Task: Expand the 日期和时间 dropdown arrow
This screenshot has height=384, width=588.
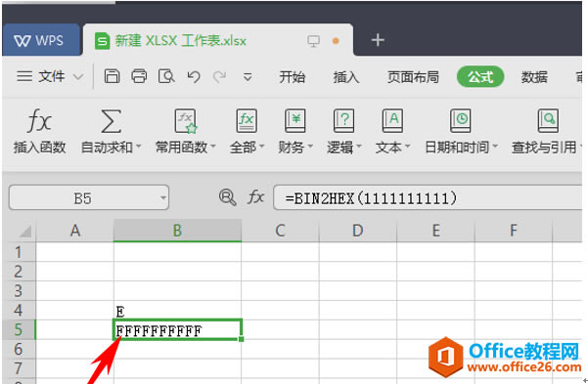Action: (x=495, y=147)
